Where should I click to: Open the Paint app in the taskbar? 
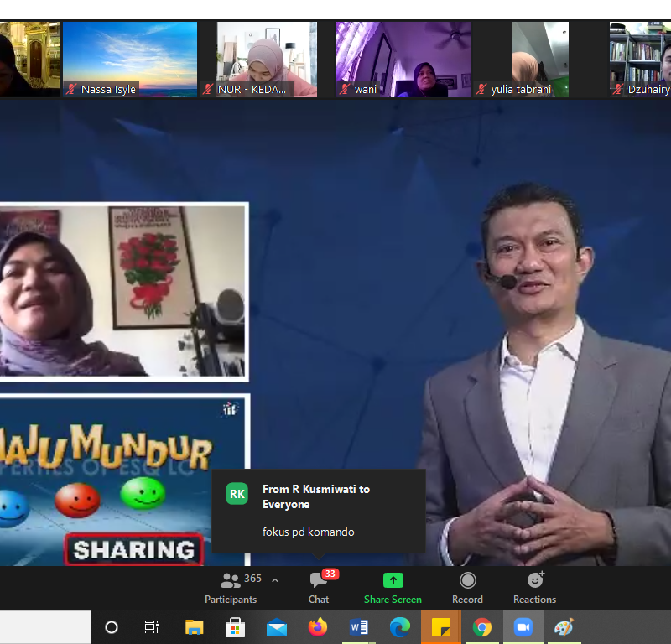(x=564, y=627)
